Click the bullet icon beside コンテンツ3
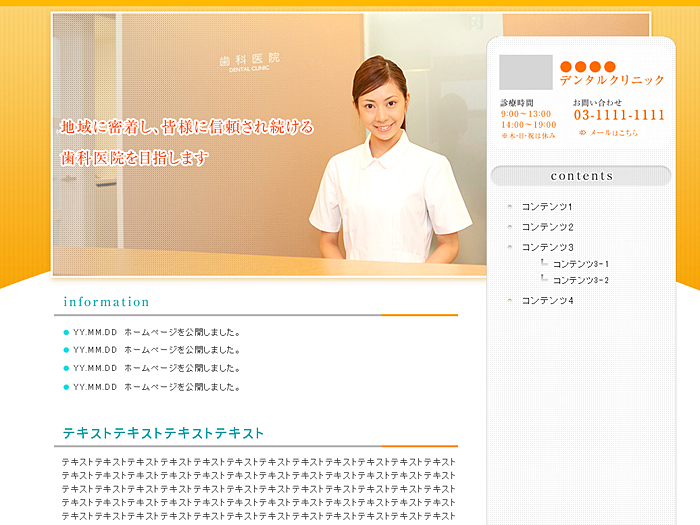Screen dimensions: 700x525 [x=510, y=246]
